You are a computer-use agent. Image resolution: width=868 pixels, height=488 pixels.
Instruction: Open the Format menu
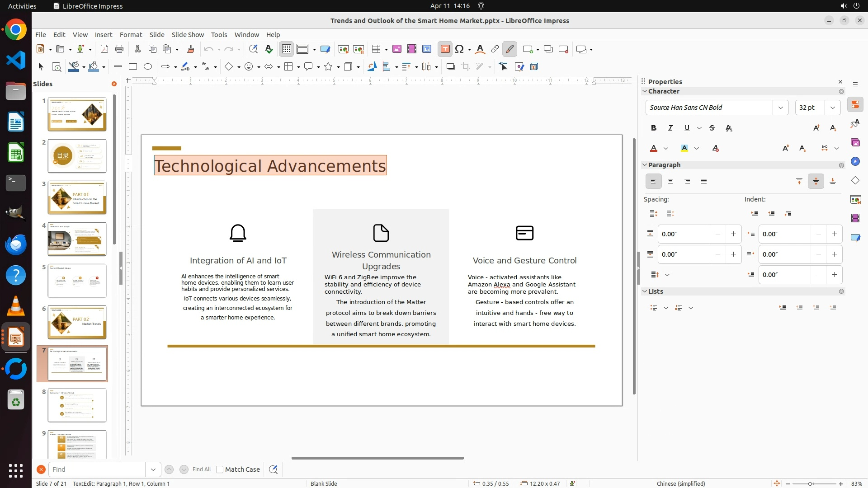(131, 35)
